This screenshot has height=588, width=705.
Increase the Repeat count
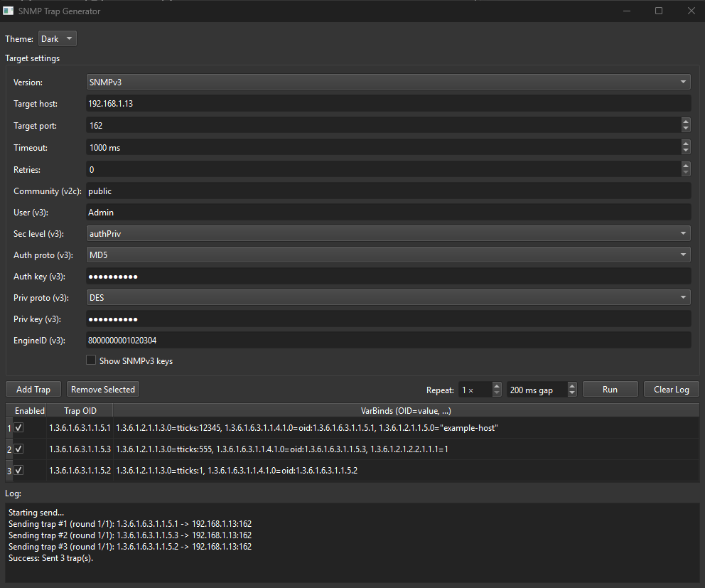[495, 385]
